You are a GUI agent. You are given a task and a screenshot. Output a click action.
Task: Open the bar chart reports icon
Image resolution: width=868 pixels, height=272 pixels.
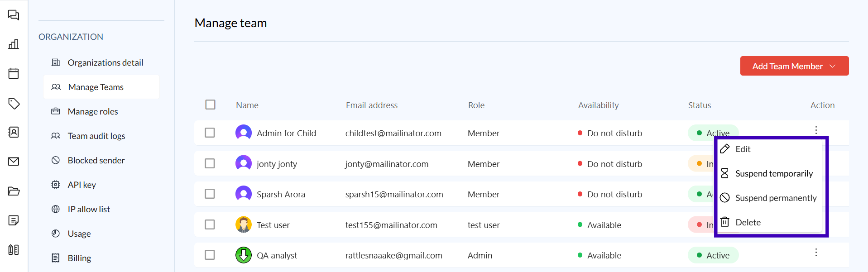(14, 44)
